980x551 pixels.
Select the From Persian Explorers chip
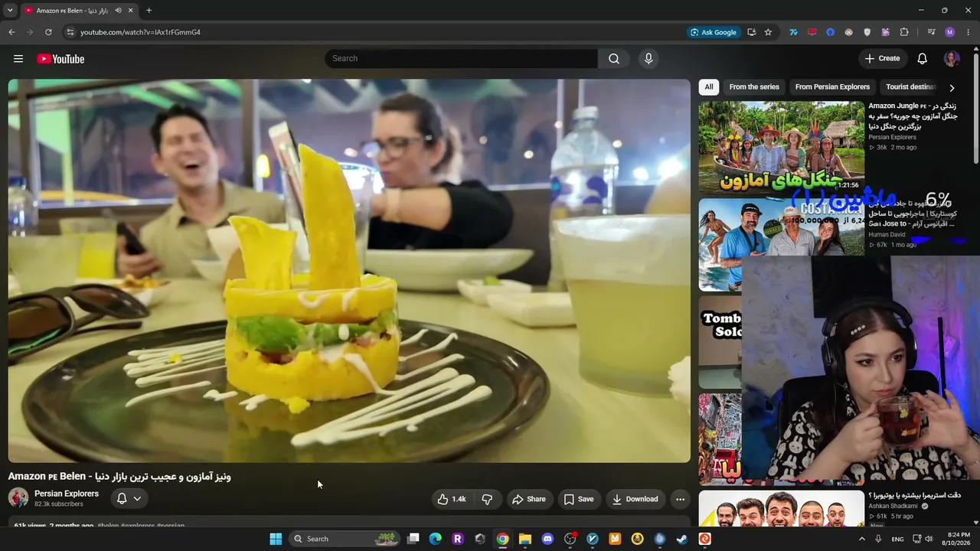pyautogui.click(x=832, y=87)
